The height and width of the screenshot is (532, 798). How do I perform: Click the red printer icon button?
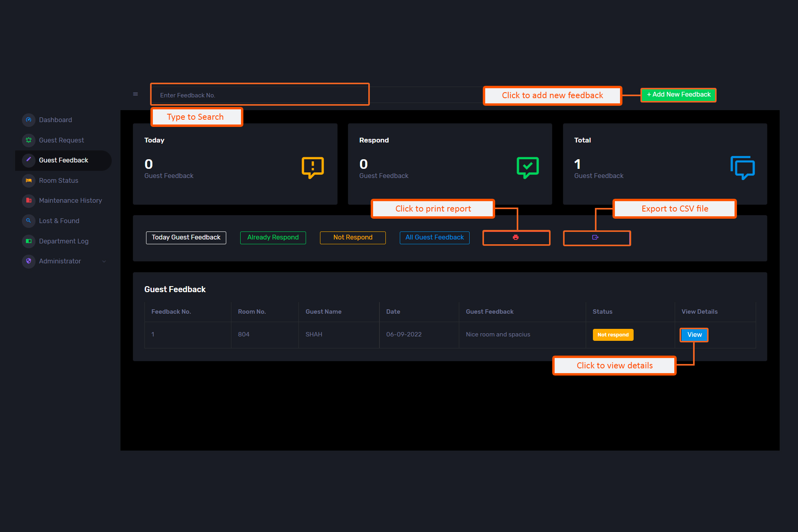tap(516, 237)
